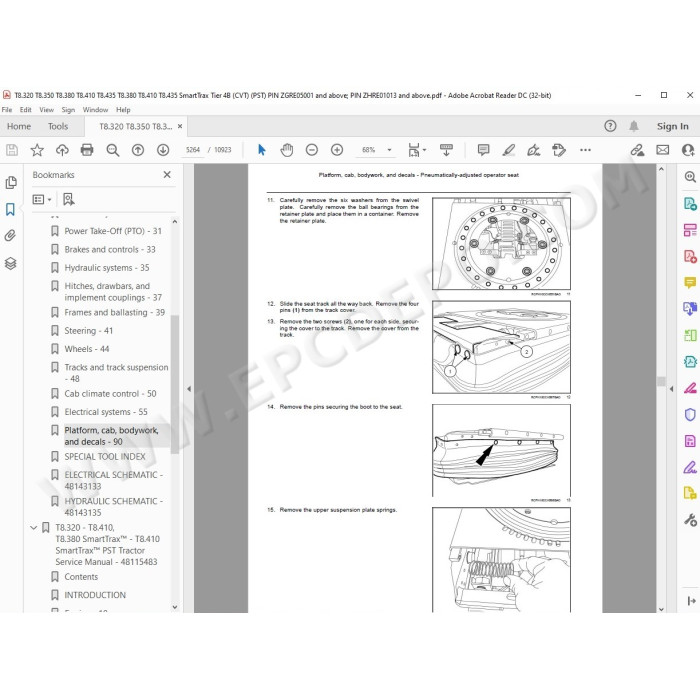This screenshot has width=700, height=700.
Task: Collapse the left navigation pane arrow
Action: (x=189, y=389)
